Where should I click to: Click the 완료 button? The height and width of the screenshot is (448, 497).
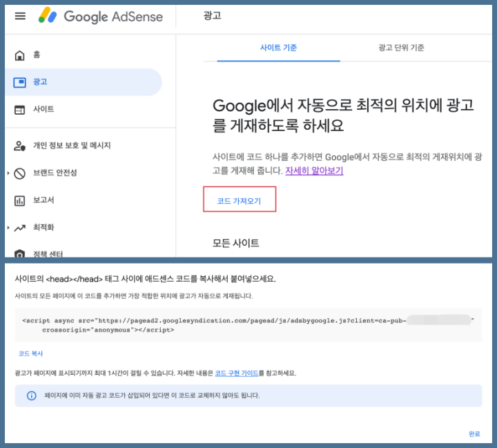pyautogui.click(x=474, y=434)
